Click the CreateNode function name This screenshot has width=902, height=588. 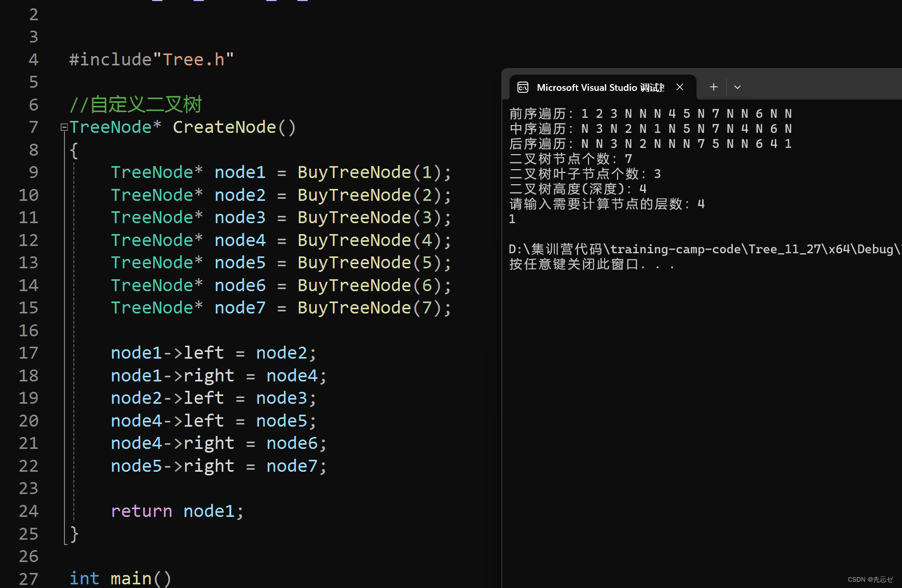pos(224,127)
